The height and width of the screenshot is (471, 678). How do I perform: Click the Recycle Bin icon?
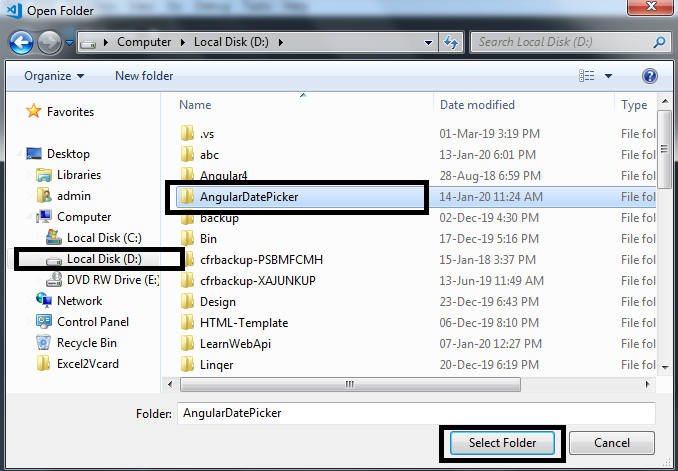(44, 342)
